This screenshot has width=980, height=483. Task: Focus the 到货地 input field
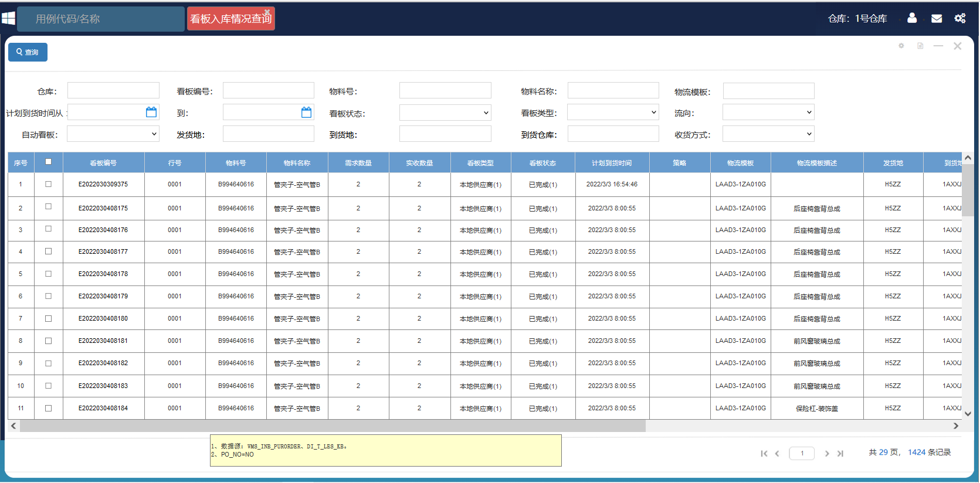coord(445,134)
